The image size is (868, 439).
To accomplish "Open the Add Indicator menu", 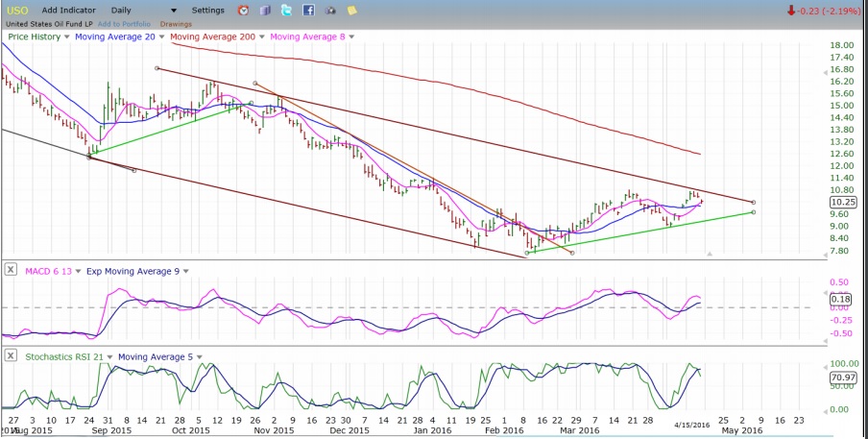I will click(68, 11).
